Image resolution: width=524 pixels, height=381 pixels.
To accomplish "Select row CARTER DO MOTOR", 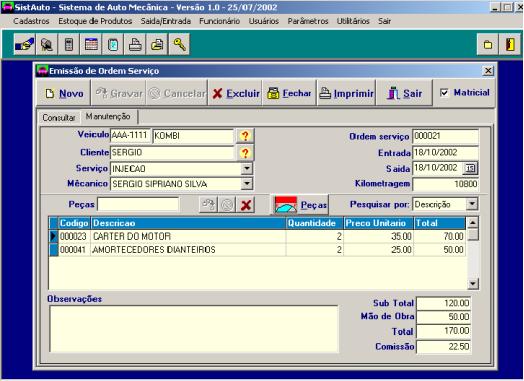I will pos(257,236).
